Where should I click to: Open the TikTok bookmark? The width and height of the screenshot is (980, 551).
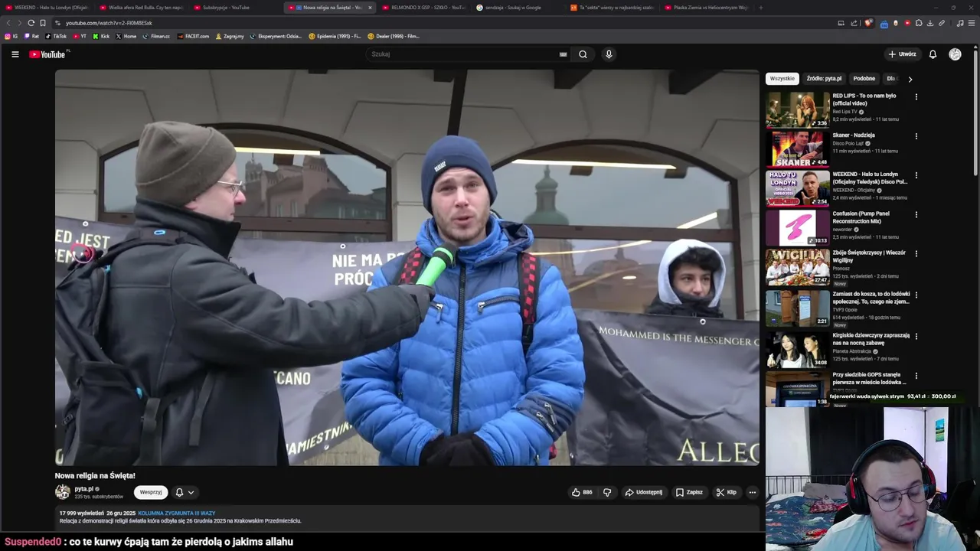tap(56, 36)
